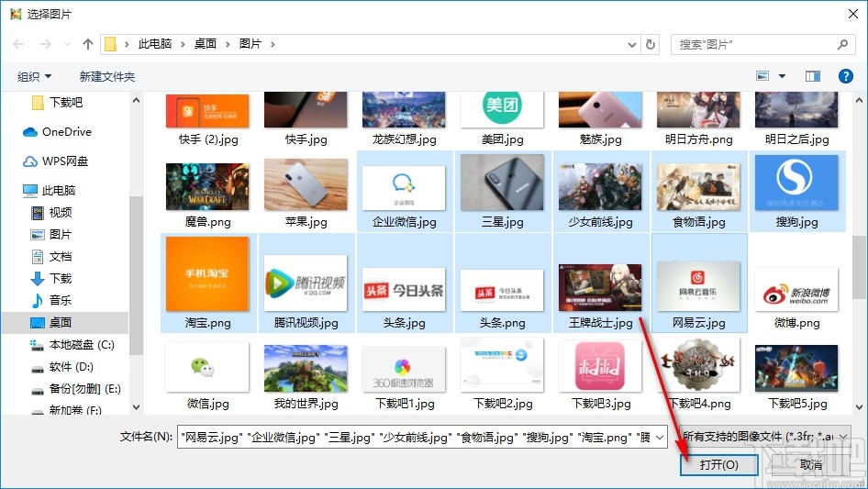Click 打开(O) button
The width and height of the screenshot is (868, 489).
(719, 464)
